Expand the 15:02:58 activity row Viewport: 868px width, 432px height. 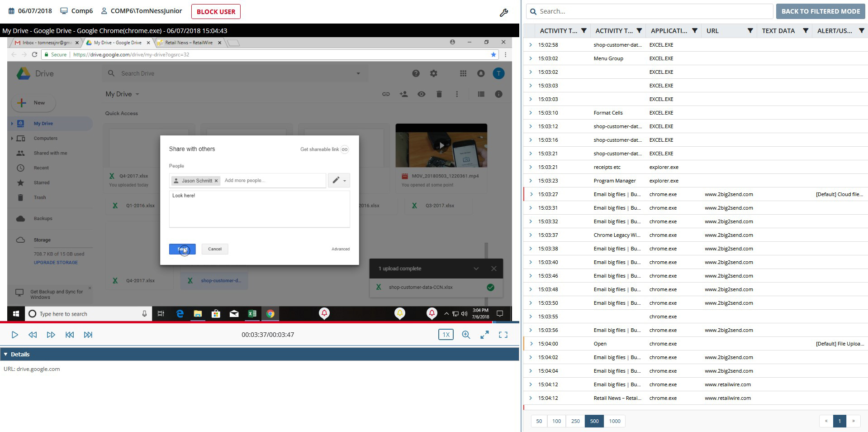pyautogui.click(x=531, y=45)
